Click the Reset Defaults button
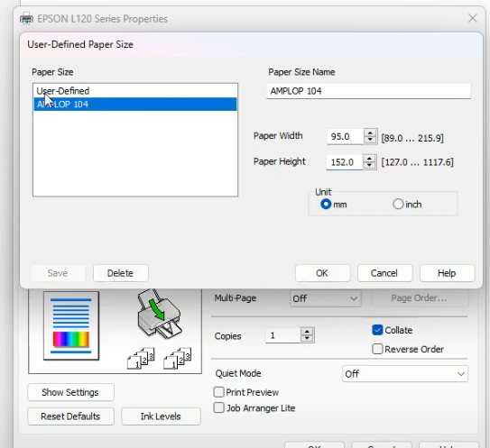Screen dimensions: 490x448 click(x=70, y=416)
